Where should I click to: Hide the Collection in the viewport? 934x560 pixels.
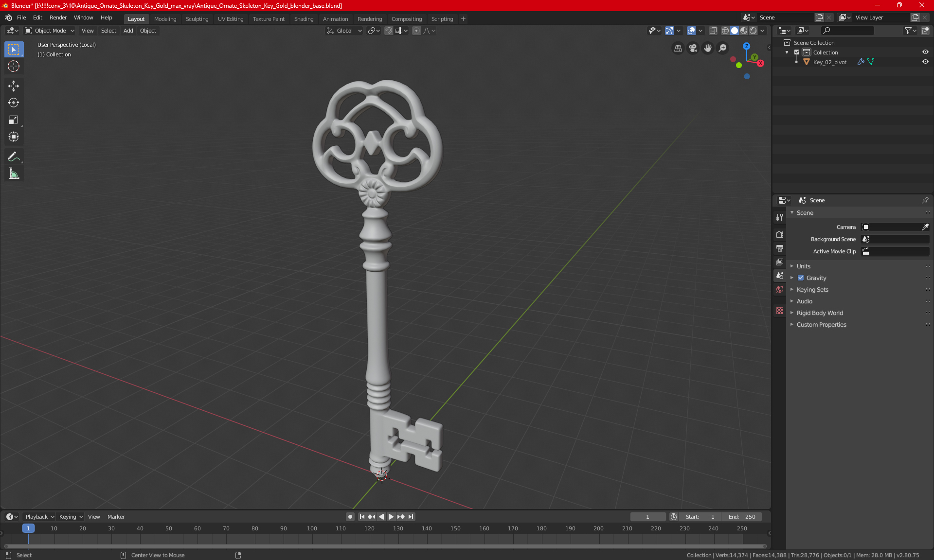(925, 52)
